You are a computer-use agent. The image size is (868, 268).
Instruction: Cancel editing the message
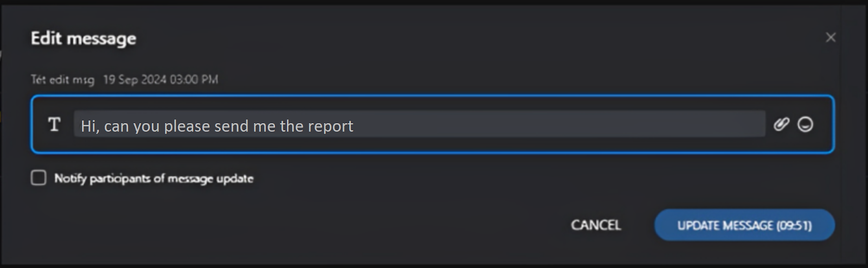pyautogui.click(x=596, y=225)
